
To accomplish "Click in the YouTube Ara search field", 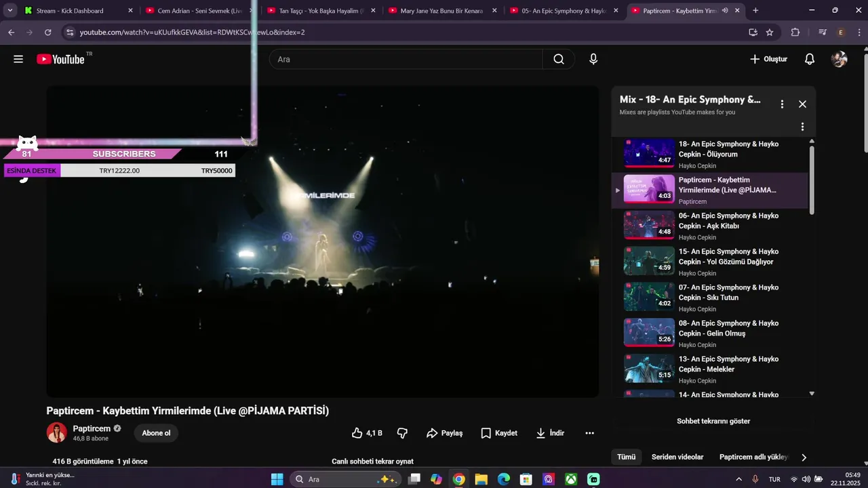I will click(x=407, y=59).
